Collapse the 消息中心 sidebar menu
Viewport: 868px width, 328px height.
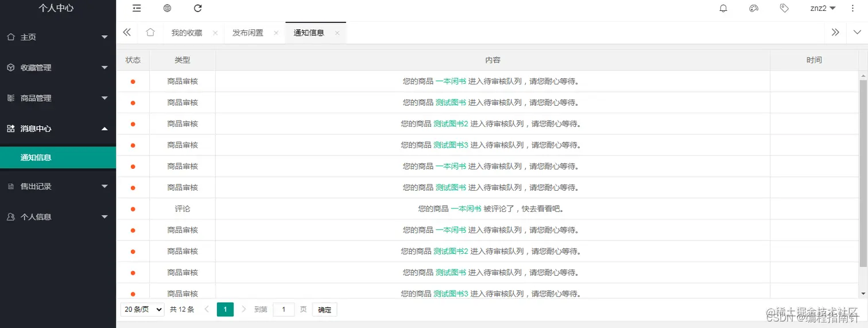point(58,129)
